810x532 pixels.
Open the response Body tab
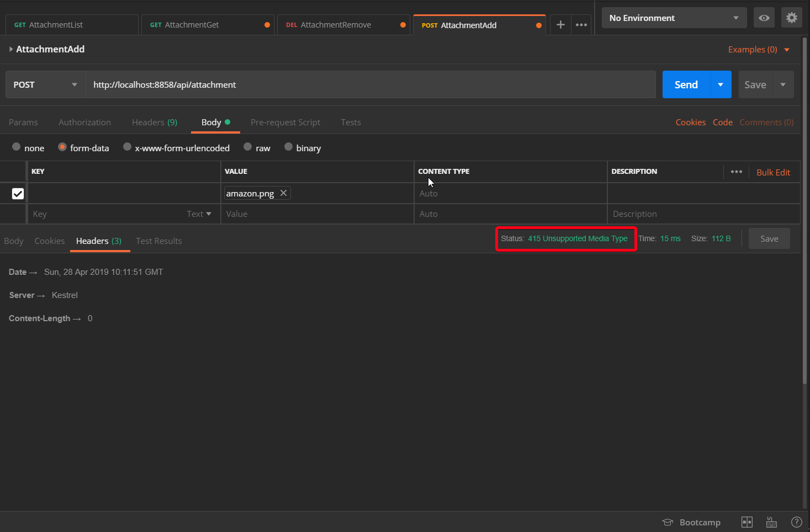coord(14,241)
